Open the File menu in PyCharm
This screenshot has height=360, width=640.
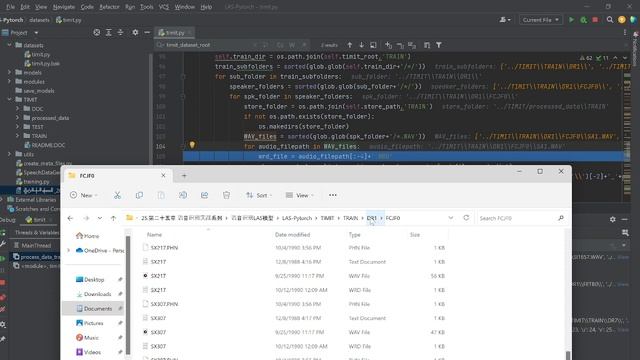coord(10,7)
